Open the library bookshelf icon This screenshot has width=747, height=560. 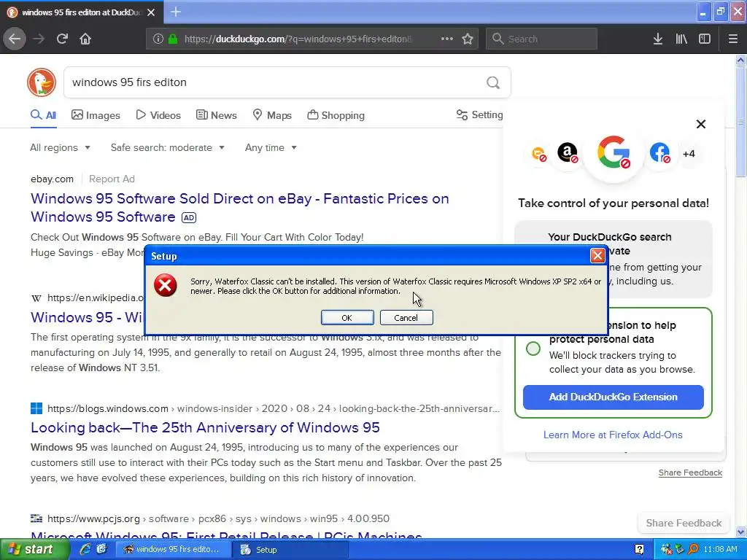pos(681,39)
